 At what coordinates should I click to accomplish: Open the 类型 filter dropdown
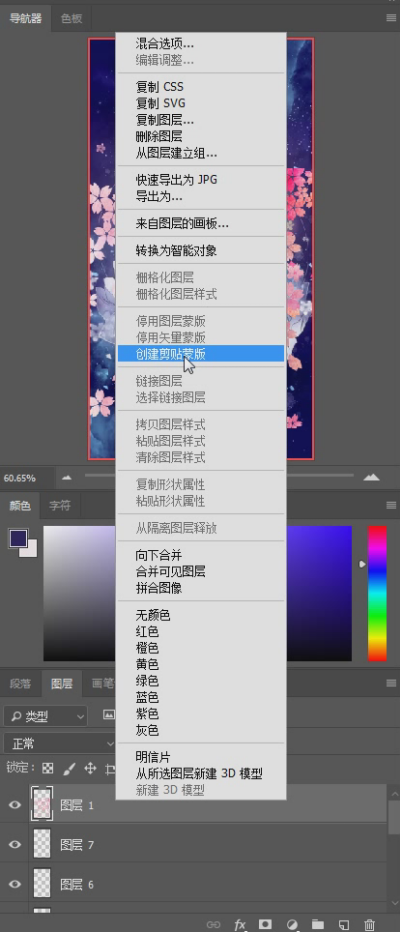(45, 716)
